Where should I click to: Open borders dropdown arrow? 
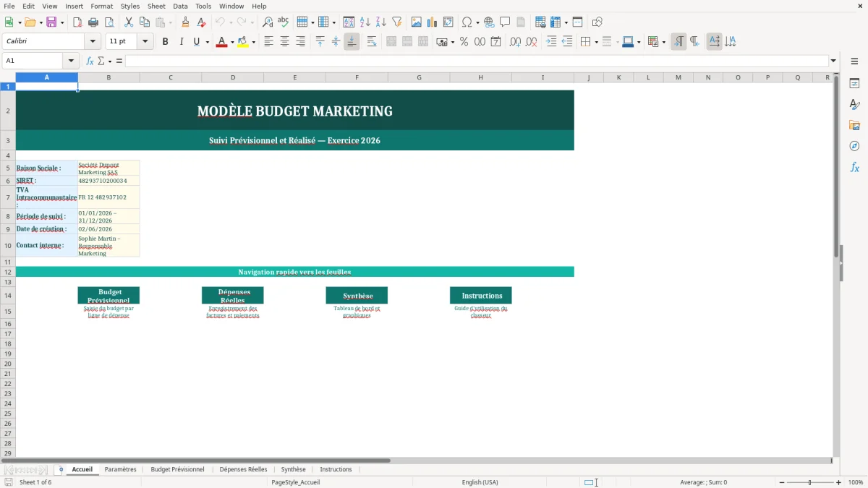596,42
